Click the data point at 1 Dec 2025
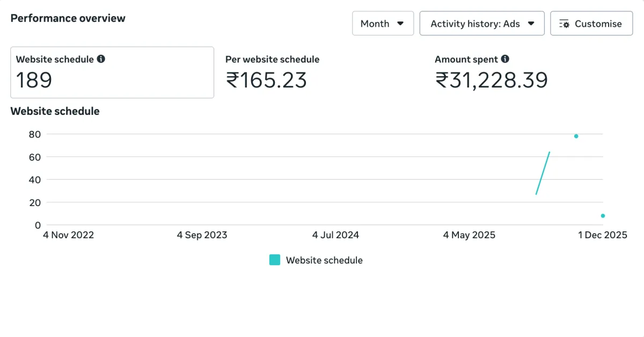The width and height of the screenshot is (644, 337). point(603,216)
